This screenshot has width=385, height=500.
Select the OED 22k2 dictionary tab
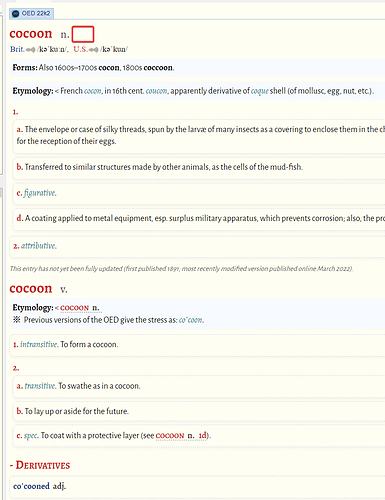pyautogui.click(x=31, y=14)
